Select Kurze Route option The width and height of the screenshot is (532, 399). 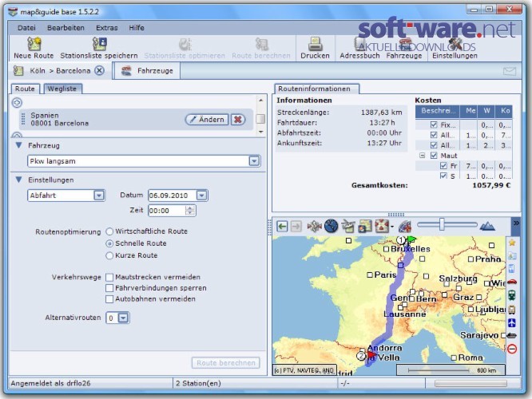[109, 255]
